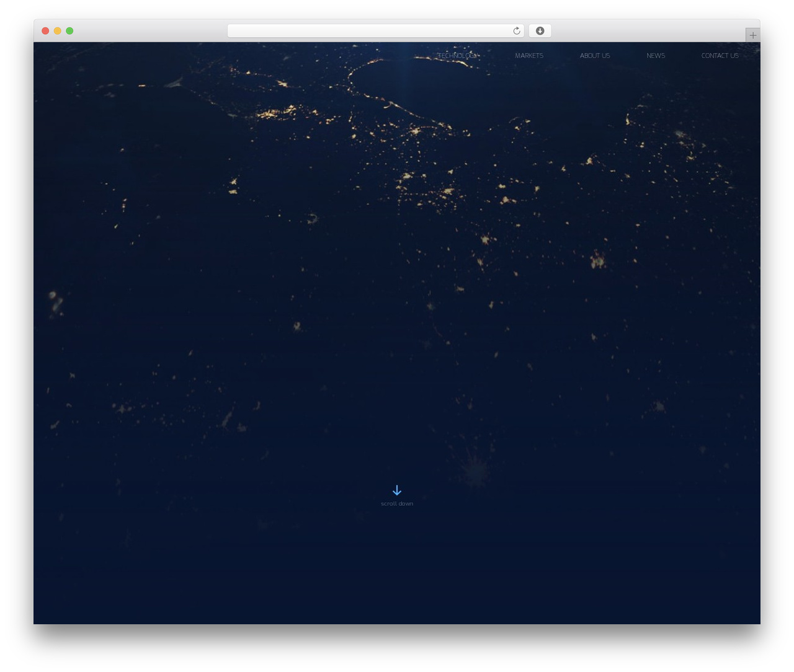The image size is (794, 672).
Task: Open the News navigation link
Action: (656, 56)
